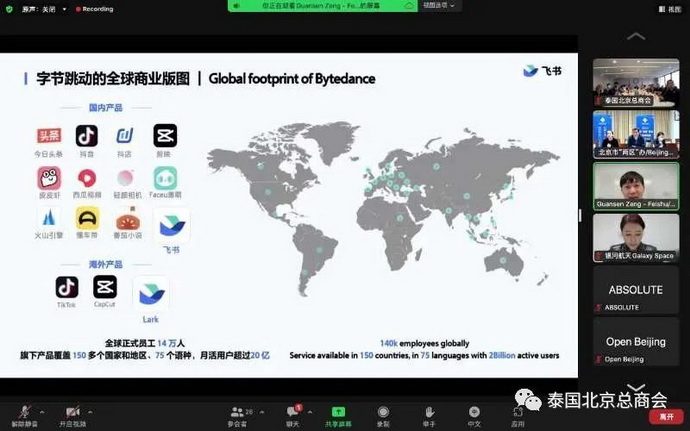
Task: Select the Guansen Zeng - Feishu video tile
Action: [x=636, y=186]
